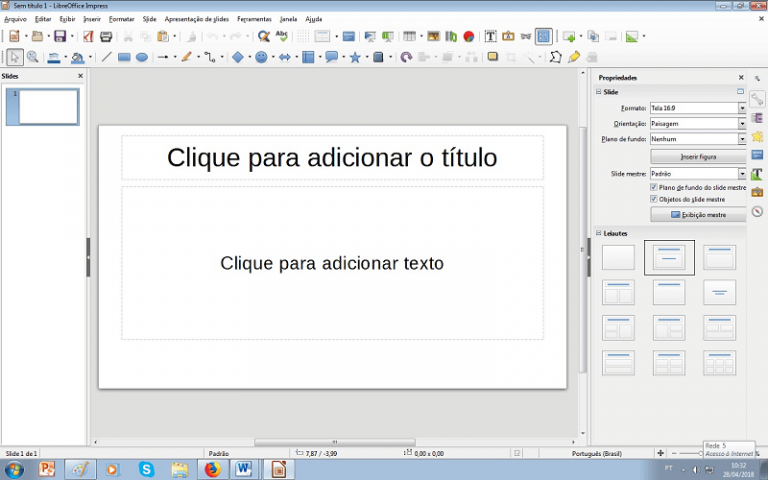768x480 pixels.
Task: Click the zoom magnifier tool
Action: point(33,57)
